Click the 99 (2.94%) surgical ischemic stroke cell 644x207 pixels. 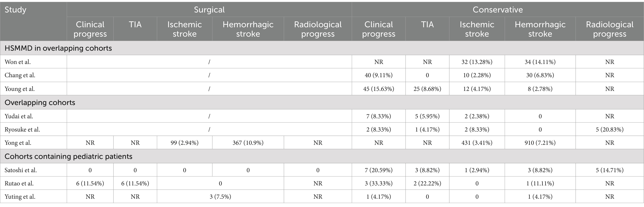click(184, 143)
